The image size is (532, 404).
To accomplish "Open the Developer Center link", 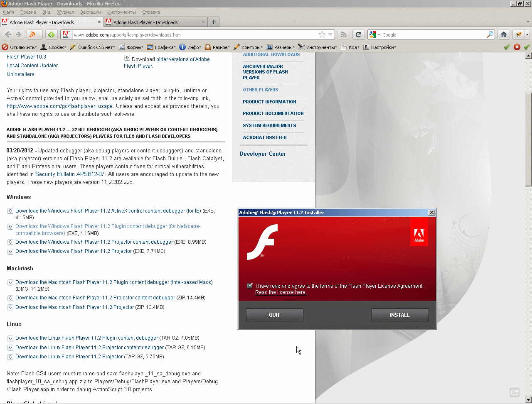I will click(263, 154).
